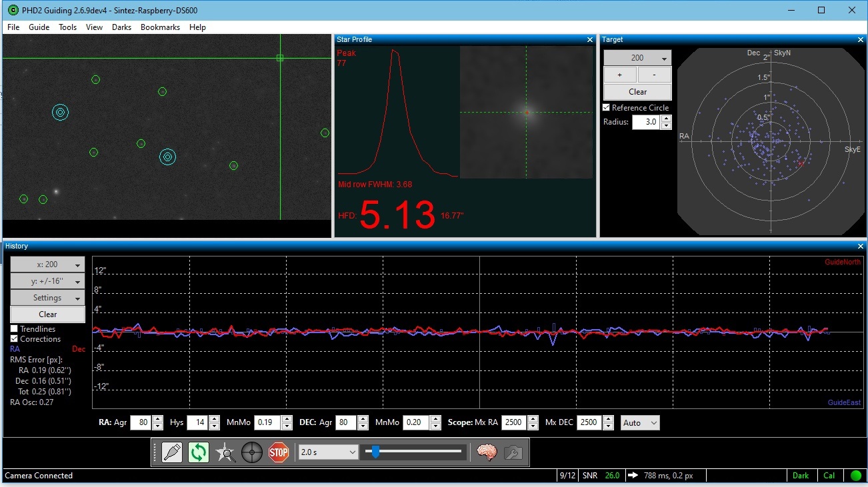Click the RA Hys value input field
868x487 pixels.
[197, 423]
